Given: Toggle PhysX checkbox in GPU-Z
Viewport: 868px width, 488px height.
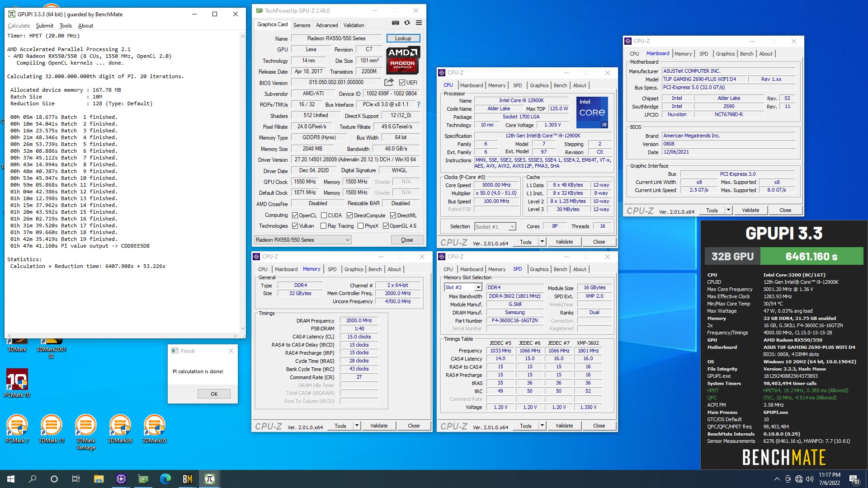Looking at the screenshot, I should [360, 226].
